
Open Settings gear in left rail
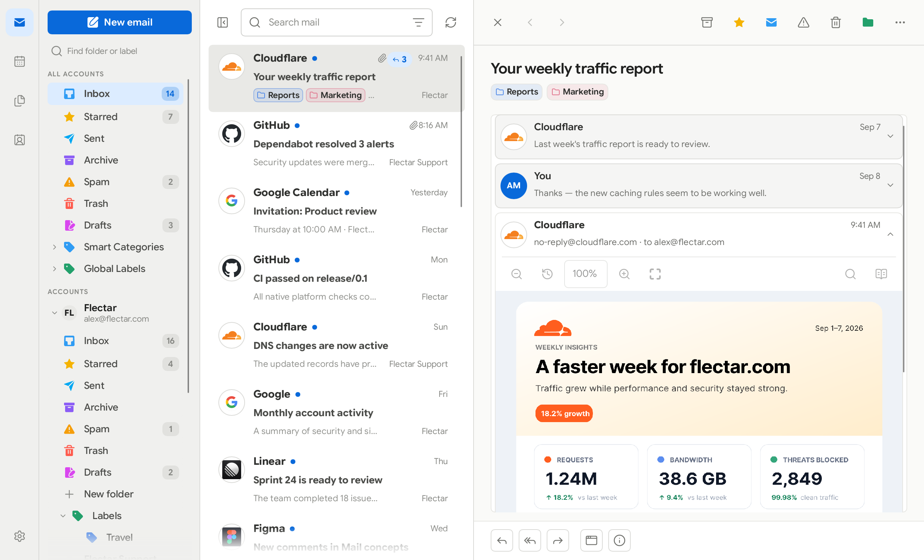(x=20, y=536)
